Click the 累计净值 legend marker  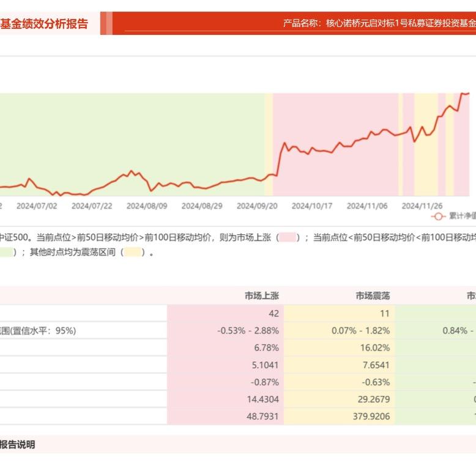click(437, 216)
